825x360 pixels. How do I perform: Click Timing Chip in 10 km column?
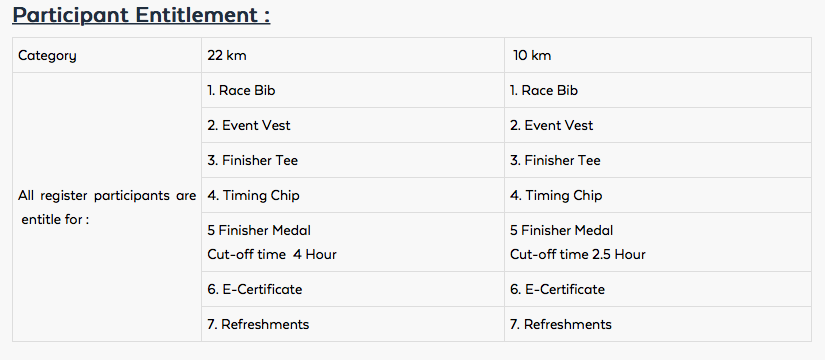(556, 195)
